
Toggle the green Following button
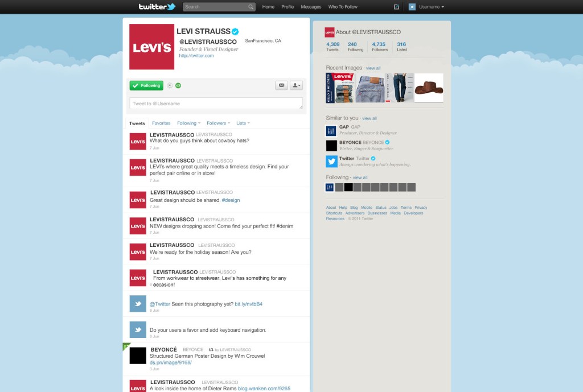tap(146, 85)
